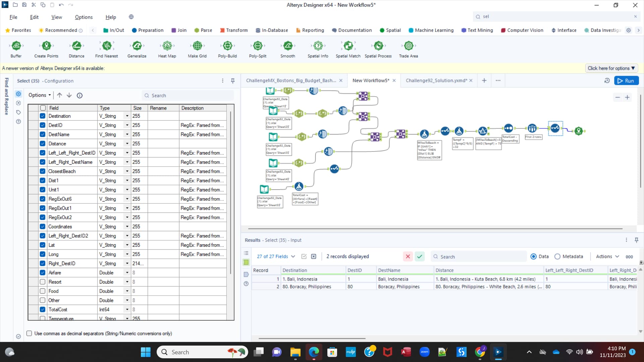Run the workflow
The image size is (644, 362).
click(626, 81)
